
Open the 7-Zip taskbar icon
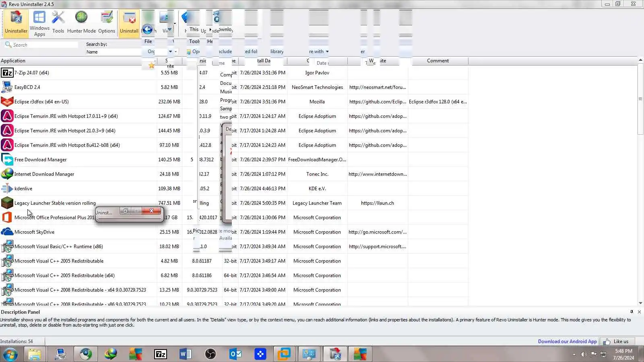click(161, 354)
